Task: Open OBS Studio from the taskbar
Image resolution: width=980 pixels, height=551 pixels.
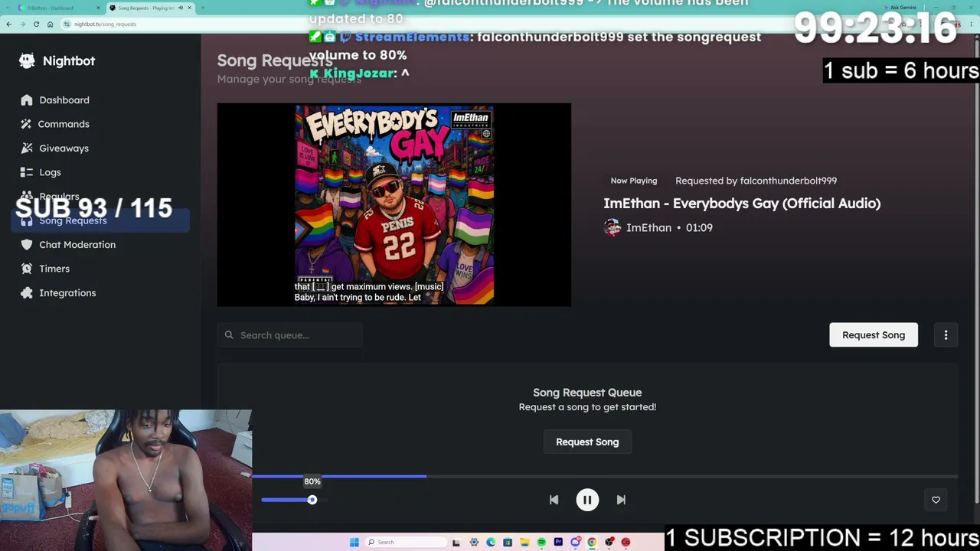Action: [609, 543]
